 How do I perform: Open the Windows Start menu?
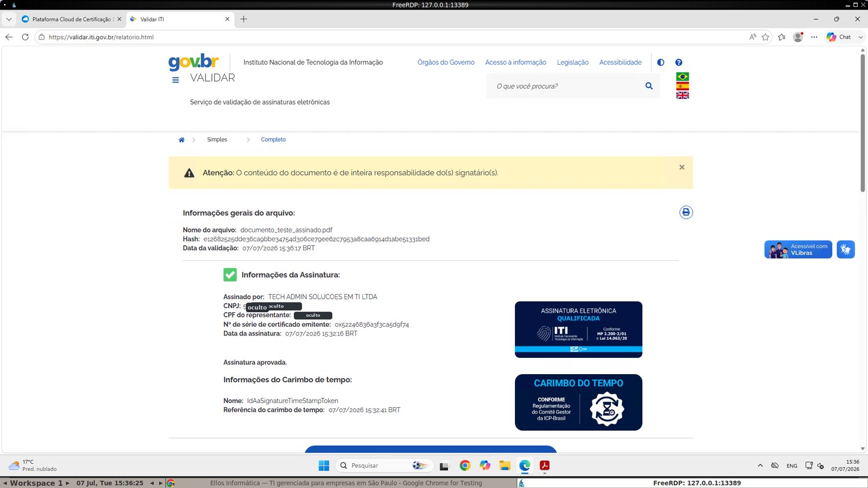323,465
